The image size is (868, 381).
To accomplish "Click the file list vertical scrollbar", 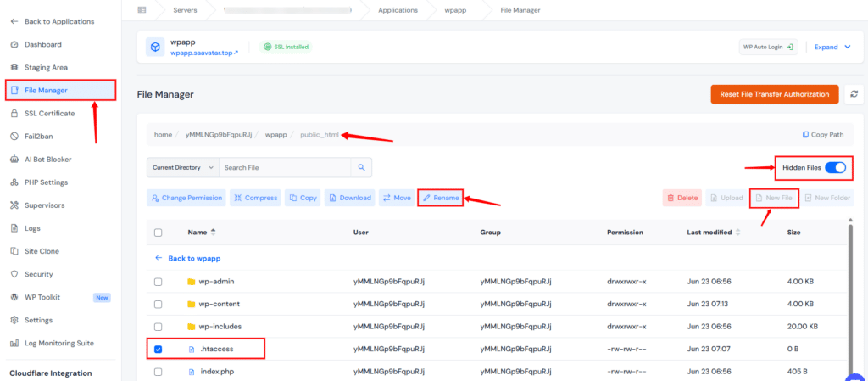I will pyautogui.click(x=851, y=299).
